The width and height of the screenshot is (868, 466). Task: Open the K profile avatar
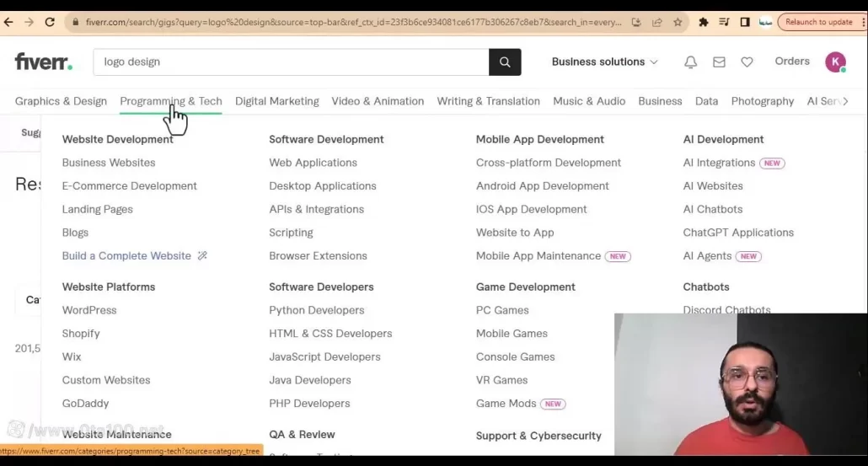(835, 62)
